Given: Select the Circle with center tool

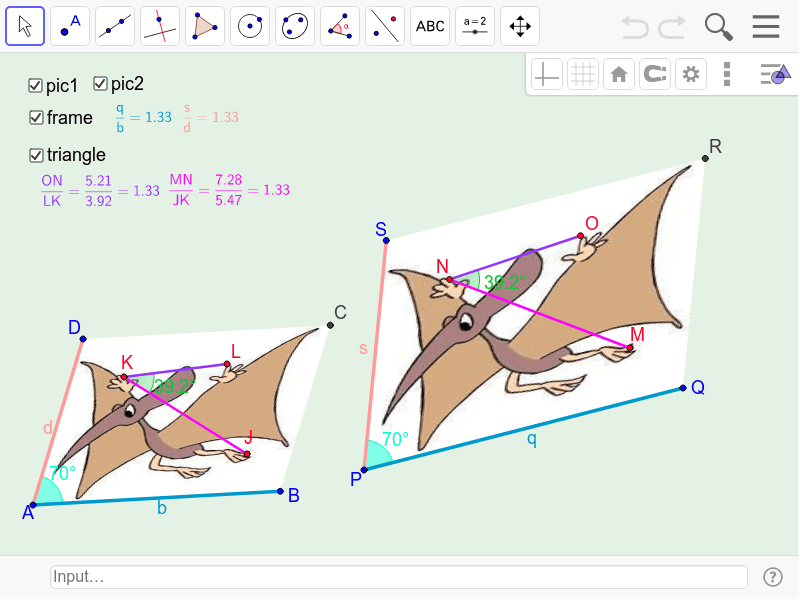Looking at the screenshot, I should pos(249,26).
